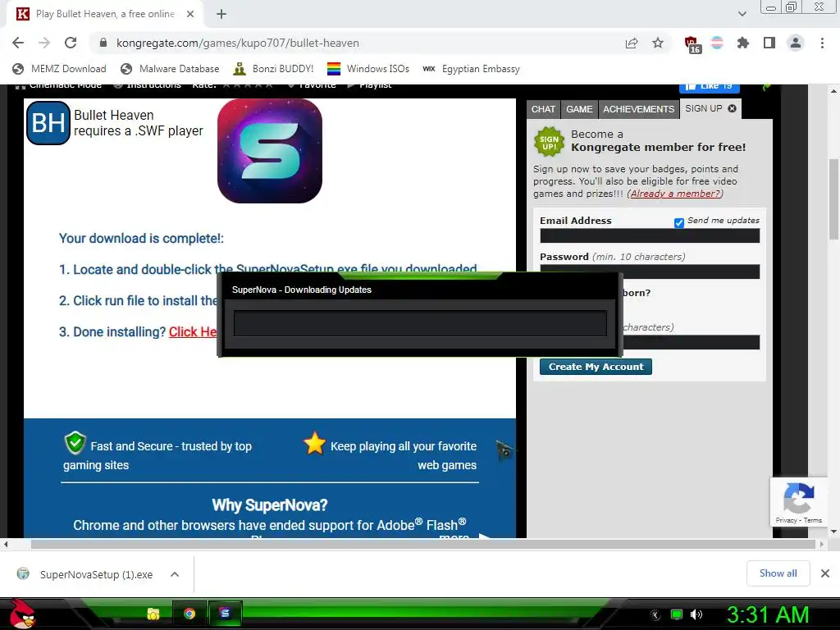Click Show all downloads
Screen dimensions: 840x630
[778, 573]
